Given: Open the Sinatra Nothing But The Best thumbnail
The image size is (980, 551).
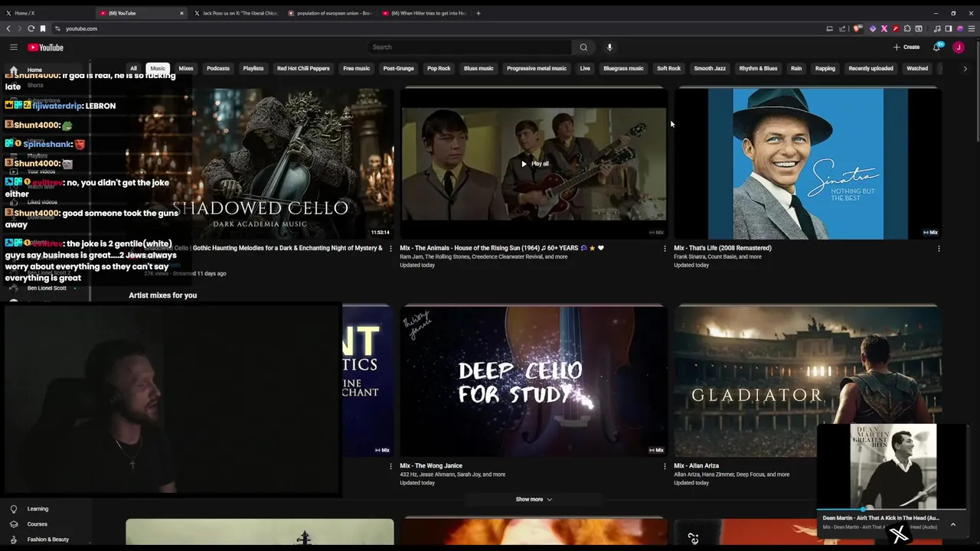Looking at the screenshot, I should [807, 164].
